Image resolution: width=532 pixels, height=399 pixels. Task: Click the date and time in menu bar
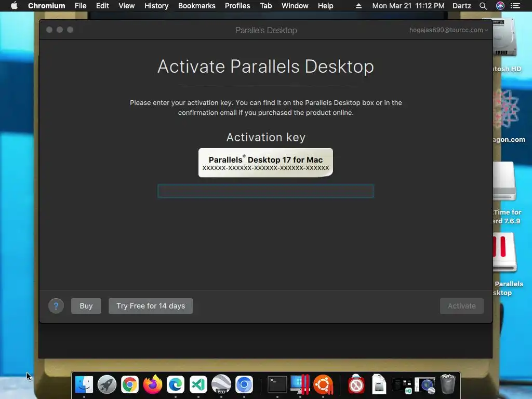(408, 6)
